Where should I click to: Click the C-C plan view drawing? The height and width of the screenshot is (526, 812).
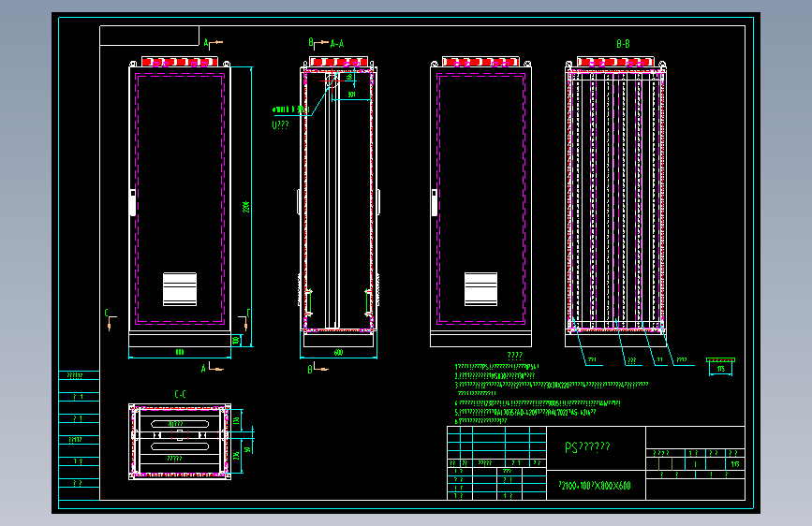(x=180, y=442)
